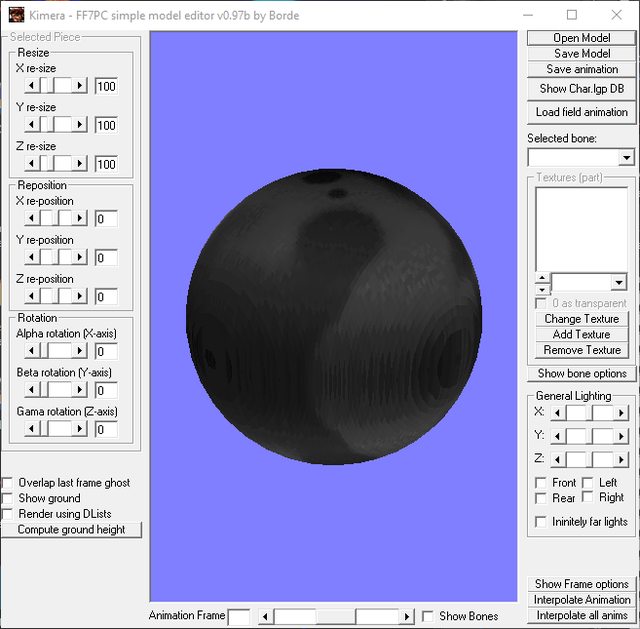This screenshot has height=629, width=640.
Task: Open the Textures part dropdown
Action: [619, 282]
